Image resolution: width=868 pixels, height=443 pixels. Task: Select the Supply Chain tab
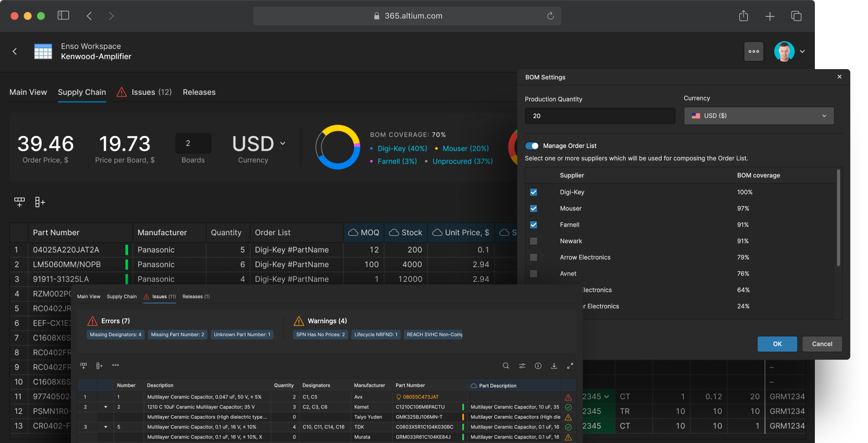click(x=82, y=92)
